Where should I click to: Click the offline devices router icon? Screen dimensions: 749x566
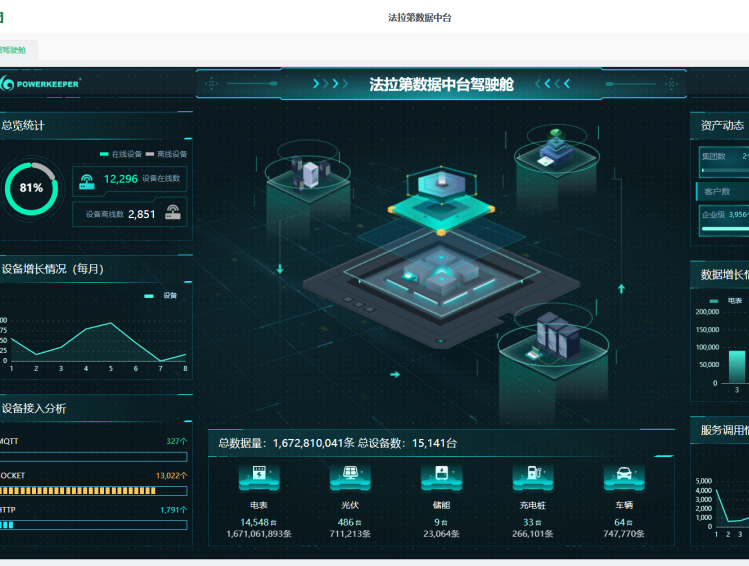tap(173, 212)
